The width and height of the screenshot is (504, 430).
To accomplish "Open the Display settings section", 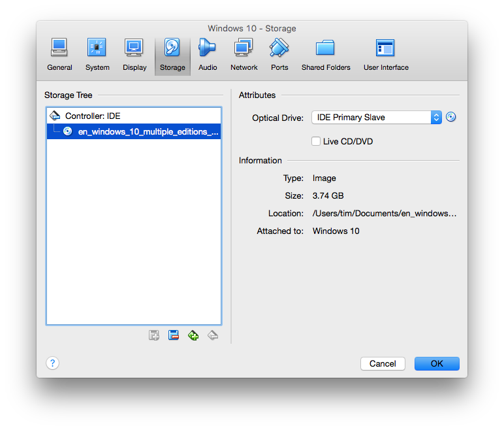I will 134,55.
